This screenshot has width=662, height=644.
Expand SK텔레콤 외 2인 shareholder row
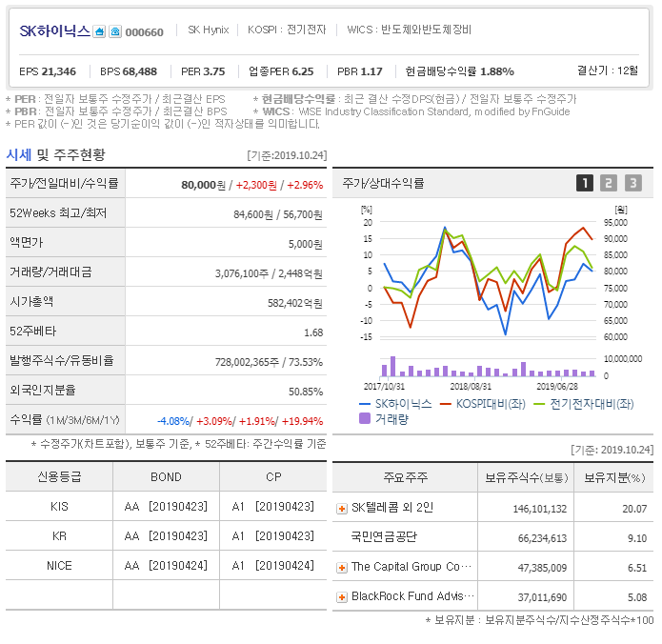pyautogui.click(x=342, y=509)
